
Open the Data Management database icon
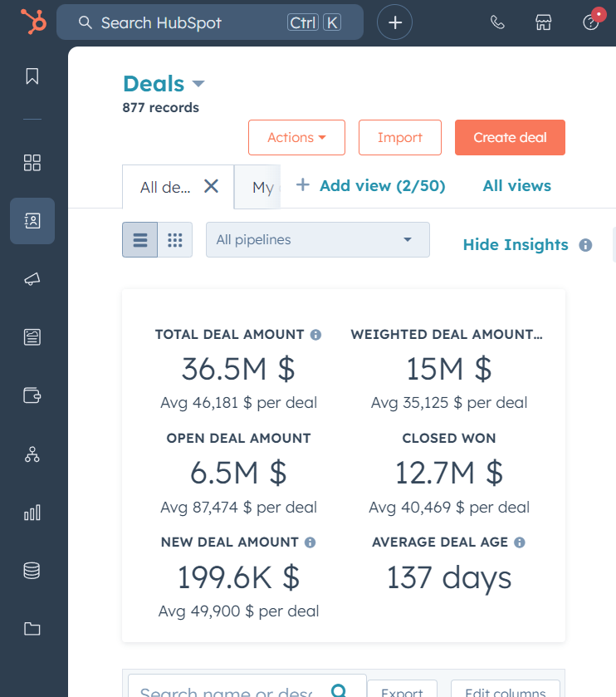[x=32, y=571]
